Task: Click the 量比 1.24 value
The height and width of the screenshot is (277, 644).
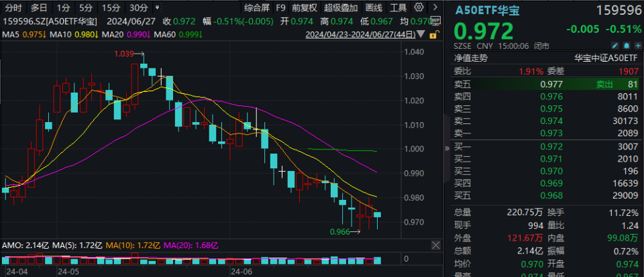Action: [631, 225]
